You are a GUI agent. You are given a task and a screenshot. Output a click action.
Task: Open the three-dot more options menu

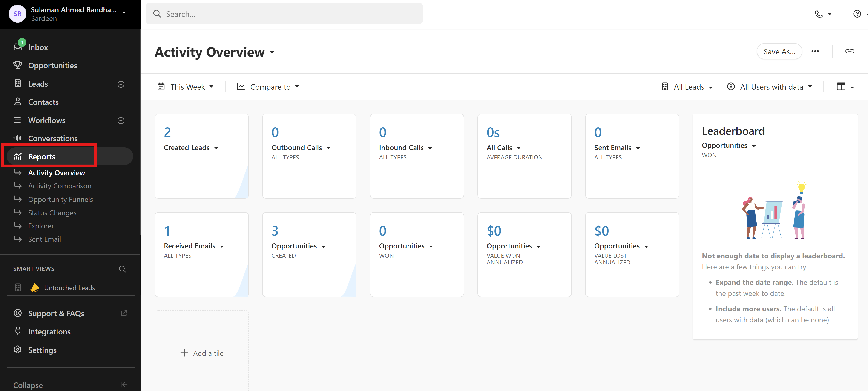tap(815, 51)
